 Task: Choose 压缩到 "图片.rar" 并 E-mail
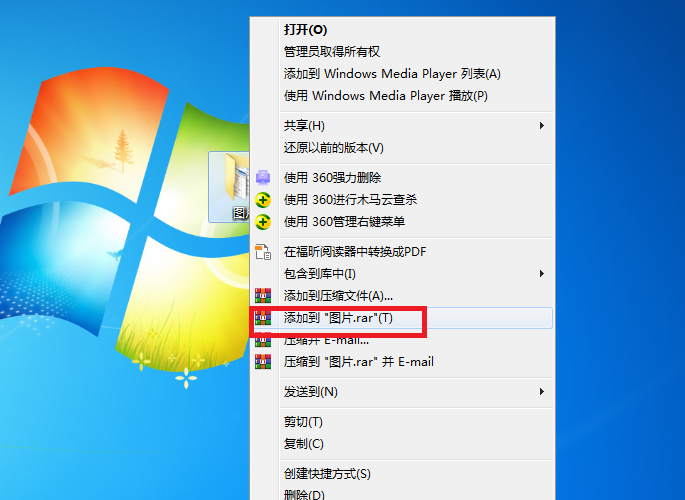tap(402, 362)
